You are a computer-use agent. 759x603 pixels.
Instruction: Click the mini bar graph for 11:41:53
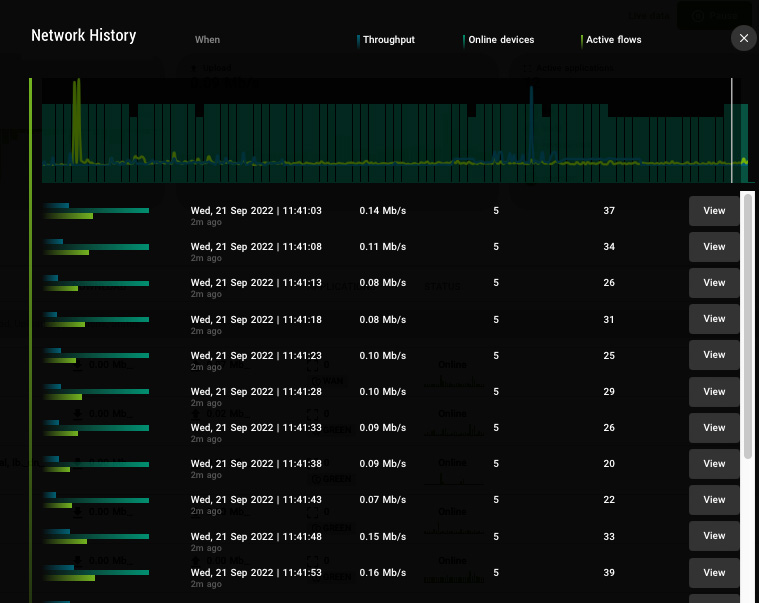click(x=95, y=573)
